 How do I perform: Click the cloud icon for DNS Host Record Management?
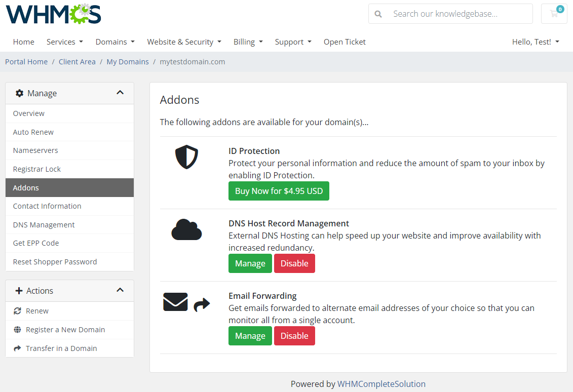pos(186,229)
